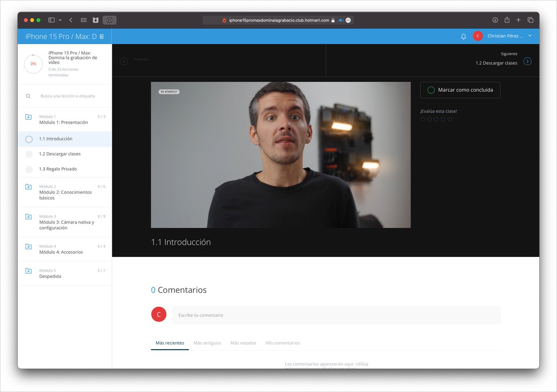Click the Safari address bar URL

coord(278,20)
